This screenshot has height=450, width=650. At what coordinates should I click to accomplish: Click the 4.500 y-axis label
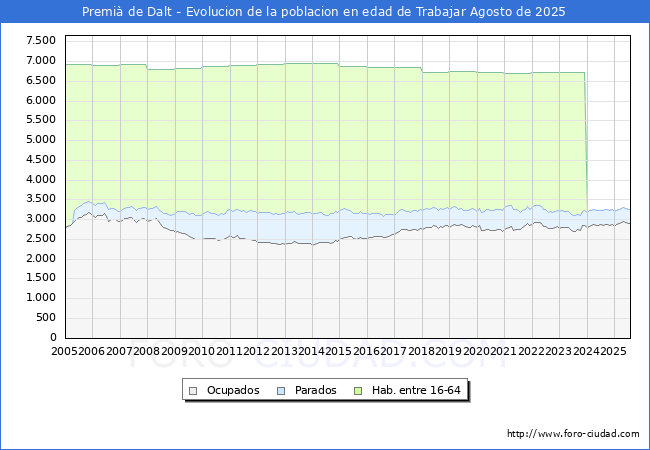pos(41,159)
